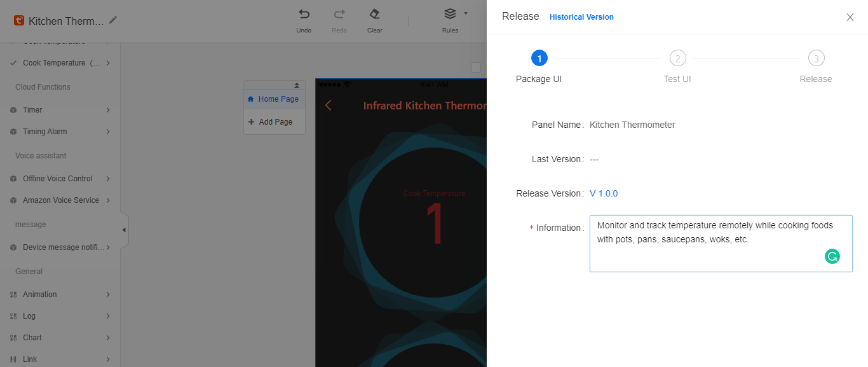Screen dimensions: 868x367
Task: Click the V 1.0.0 release version link
Action: pyautogui.click(x=603, y=193)
